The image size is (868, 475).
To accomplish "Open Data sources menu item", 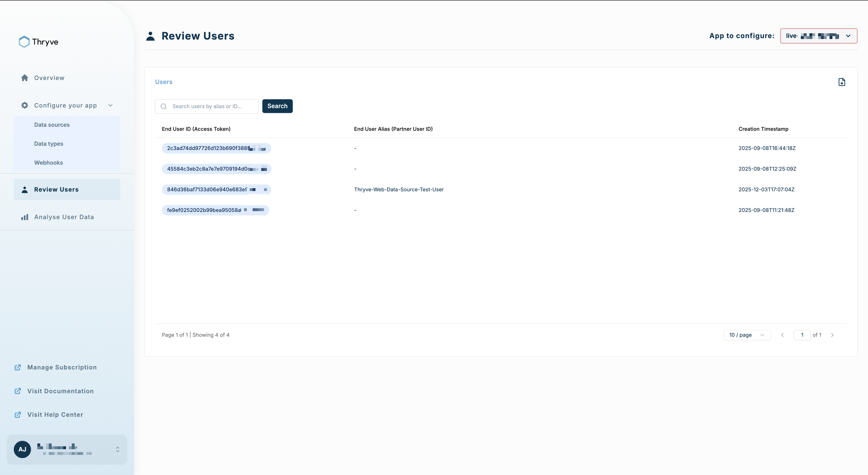I will pyautogui.click(x=52, y=125).
